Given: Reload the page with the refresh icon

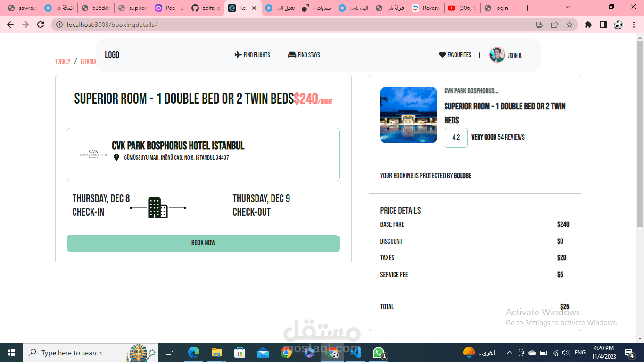Looking at the screenshot, I should (41, 25).
